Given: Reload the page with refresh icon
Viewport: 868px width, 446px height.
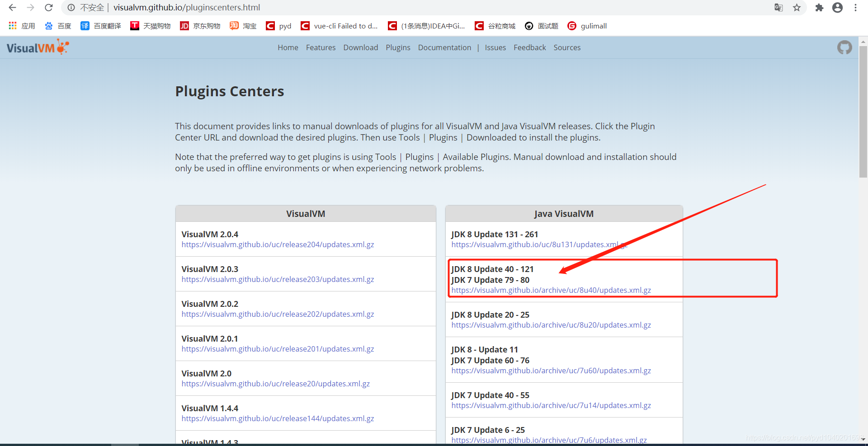Looking at the screenshot, I should pyautogui.click(x=49, y=8).
